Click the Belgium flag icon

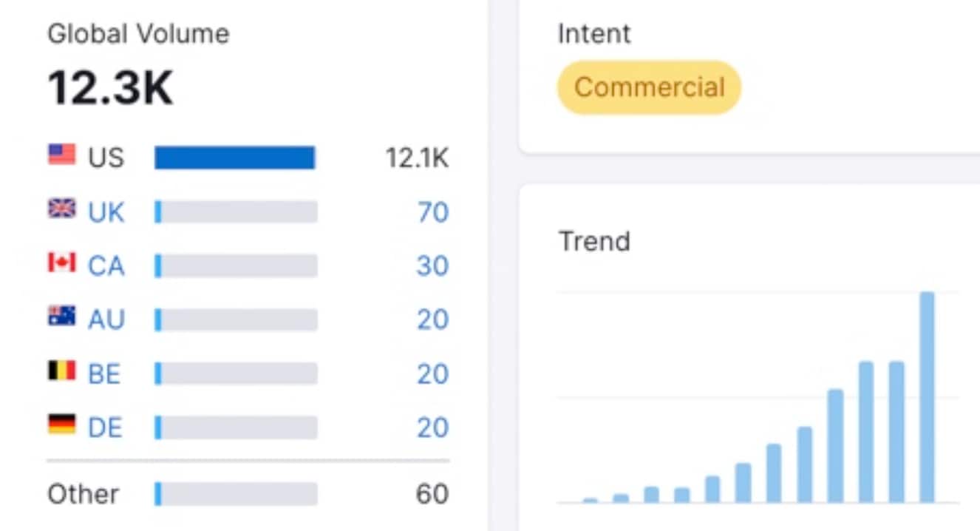click(x=62, y=371)
